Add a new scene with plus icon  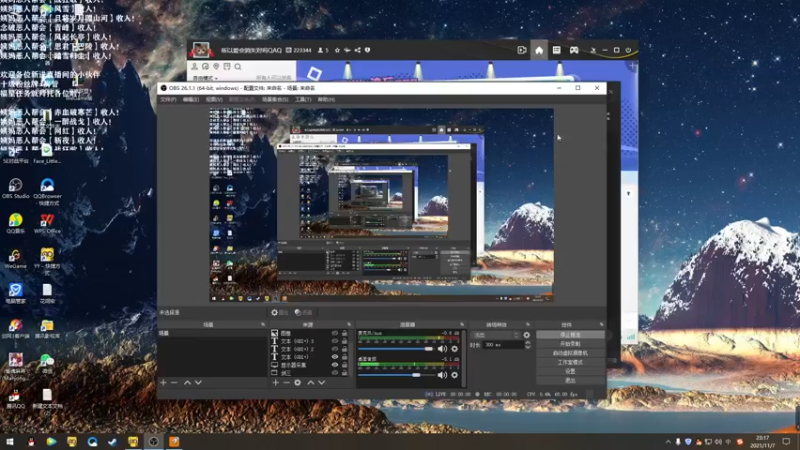pos(163,383)
